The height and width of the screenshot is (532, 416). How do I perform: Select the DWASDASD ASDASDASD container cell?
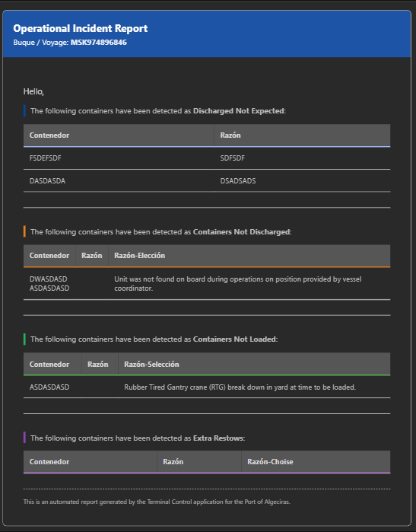[49, 284]
